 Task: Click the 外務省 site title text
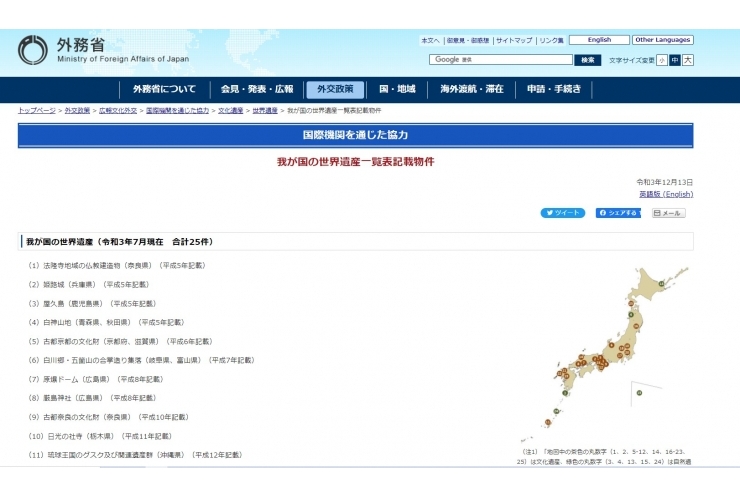pyautogui.click(x=81, y=45)
